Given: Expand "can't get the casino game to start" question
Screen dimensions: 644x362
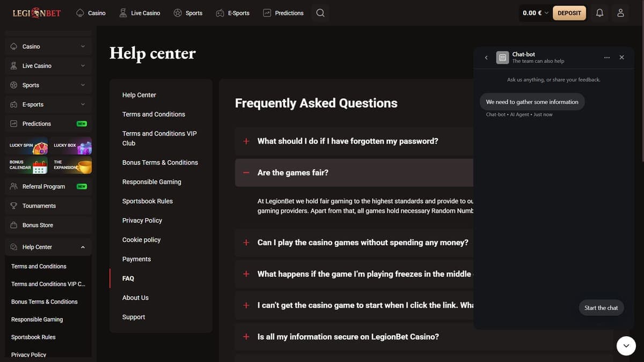Looking at the screenshot, I should (x=354, y=305).
